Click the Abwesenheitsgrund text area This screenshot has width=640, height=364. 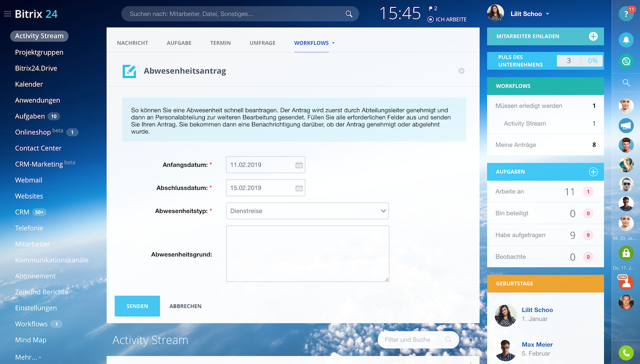tap(308, 254)
